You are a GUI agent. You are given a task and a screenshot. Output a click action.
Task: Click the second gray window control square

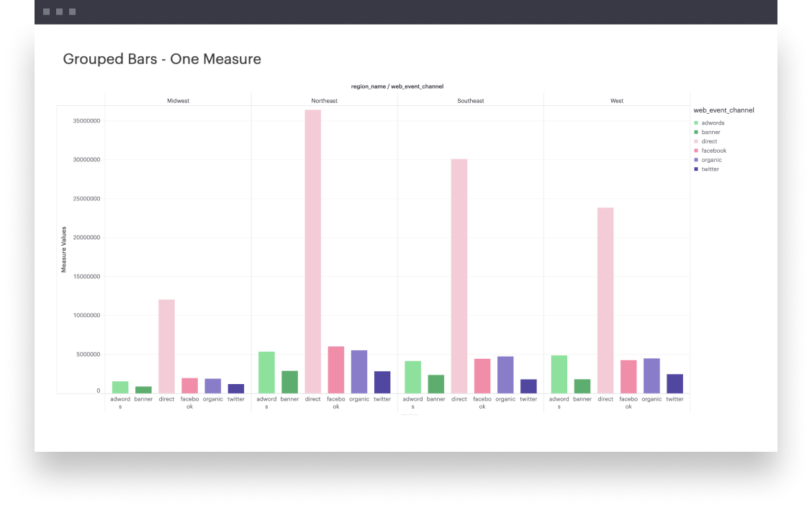(58, 12)
